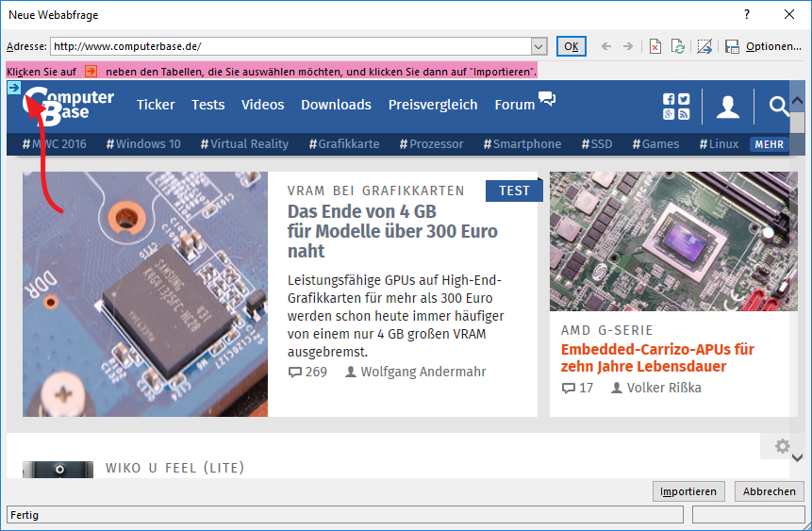This screenshot has height=531, width=812.
Task: Toggle hide icons toolbar button
Action: pos(704,46)
